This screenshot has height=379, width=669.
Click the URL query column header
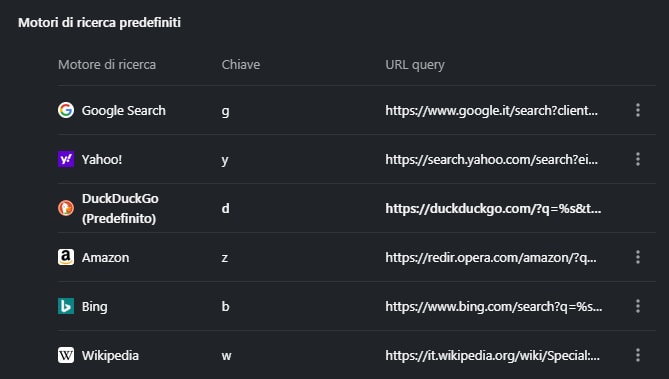pyautogui.click(x=415, y=65)
